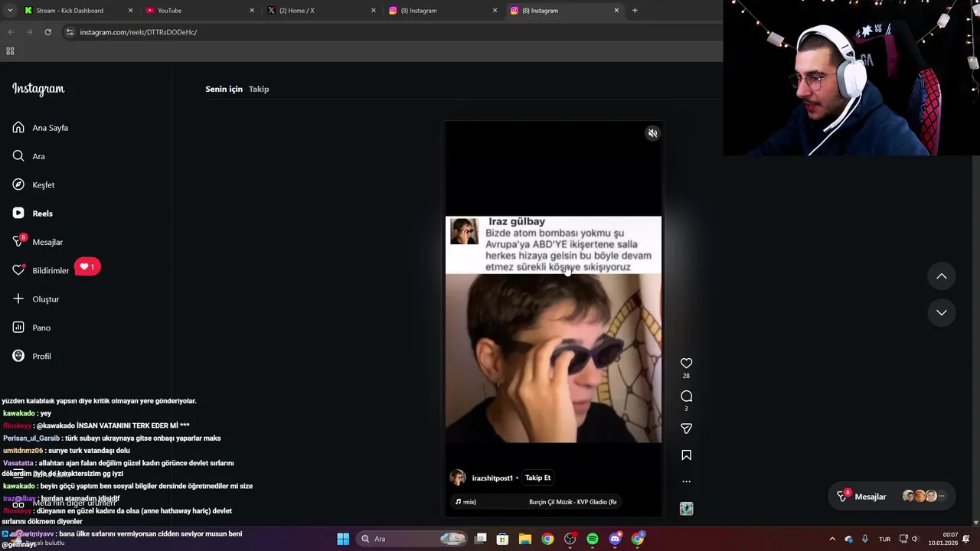Unmute the reel audio
980x551 pixels.
click(652, 133)
